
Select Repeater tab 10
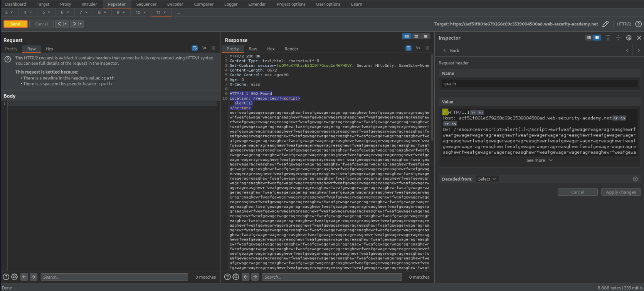tap(138, 12)
